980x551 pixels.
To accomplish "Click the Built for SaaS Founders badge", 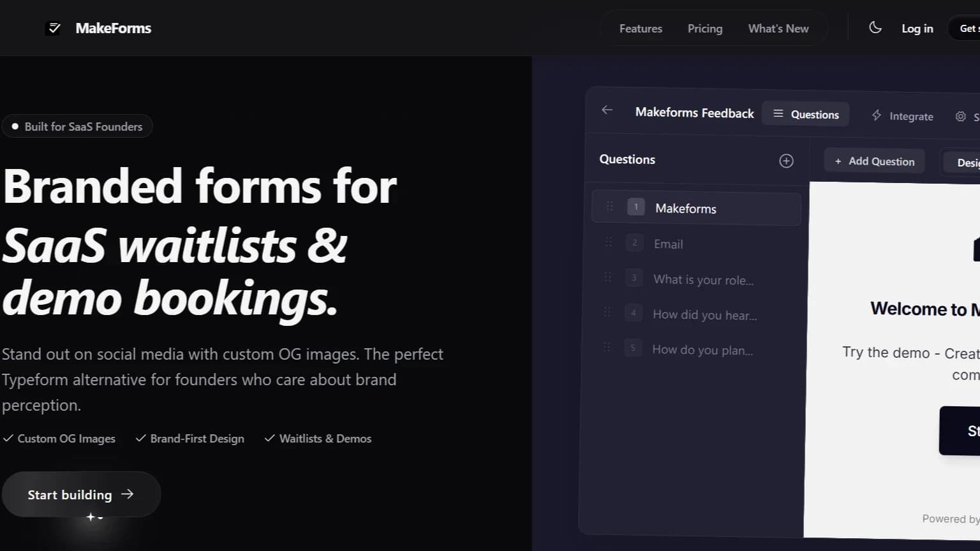I will coord(77,126).
